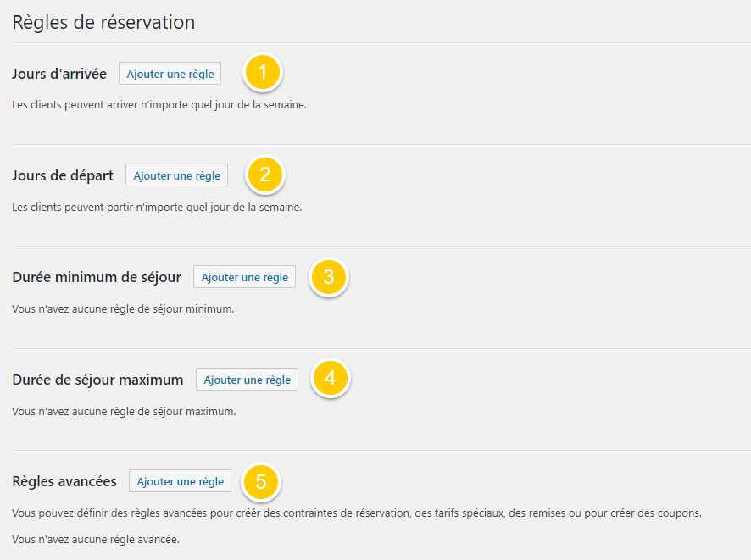Viewport: 751px width, 560px height.
Task: Select the heading Jours d'arrivée
Action: [58, 74]
